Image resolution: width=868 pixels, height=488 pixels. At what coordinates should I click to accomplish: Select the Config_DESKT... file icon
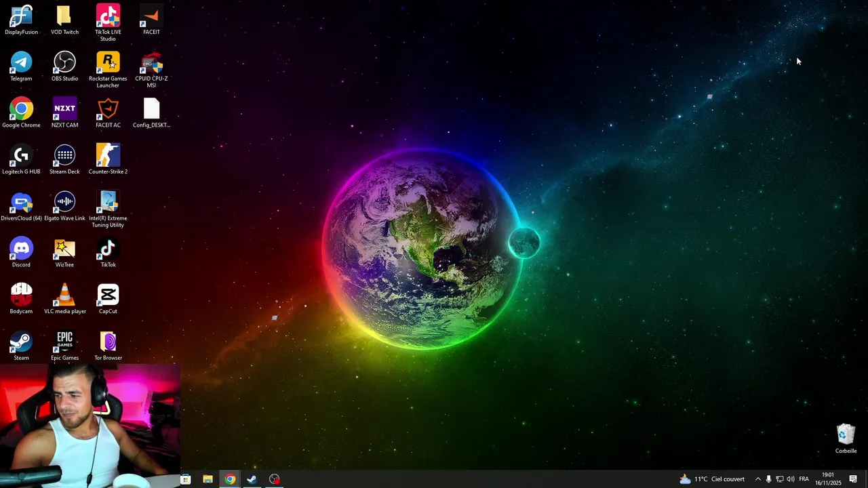pyautogui.click(x=151, y=113)
